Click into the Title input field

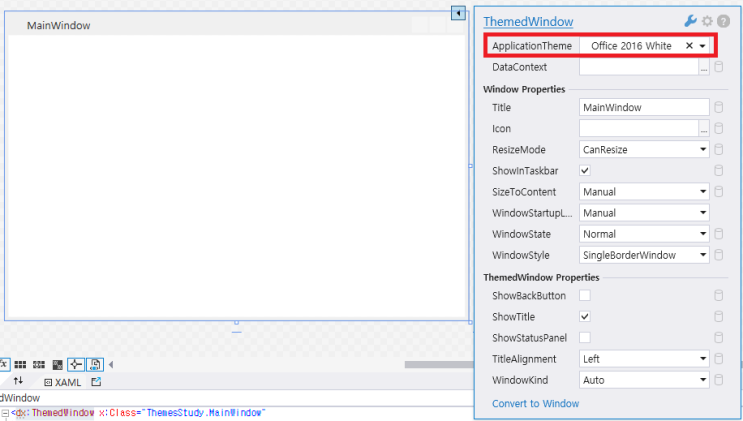[x=644, y=107]
